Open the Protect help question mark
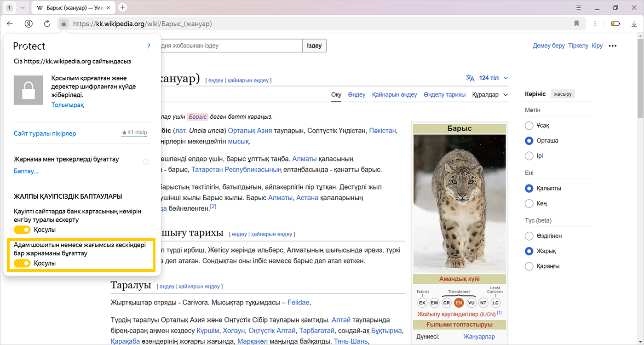Image resolution: width=644 pixels, height=345 pixels. click(149, 46)
